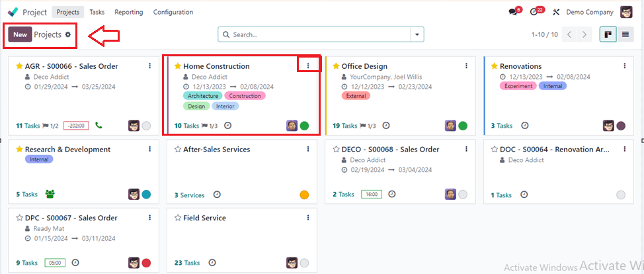Open the three-dot menu on Office Design card
Screen dimensions: 644x274
point(466,66)
